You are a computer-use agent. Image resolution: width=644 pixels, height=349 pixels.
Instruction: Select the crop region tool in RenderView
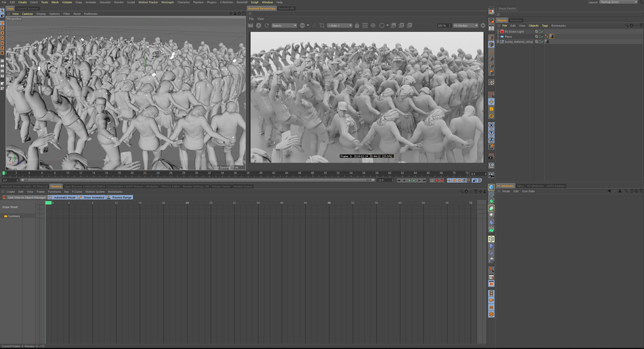pyautogui.click(x=321, y=26)
